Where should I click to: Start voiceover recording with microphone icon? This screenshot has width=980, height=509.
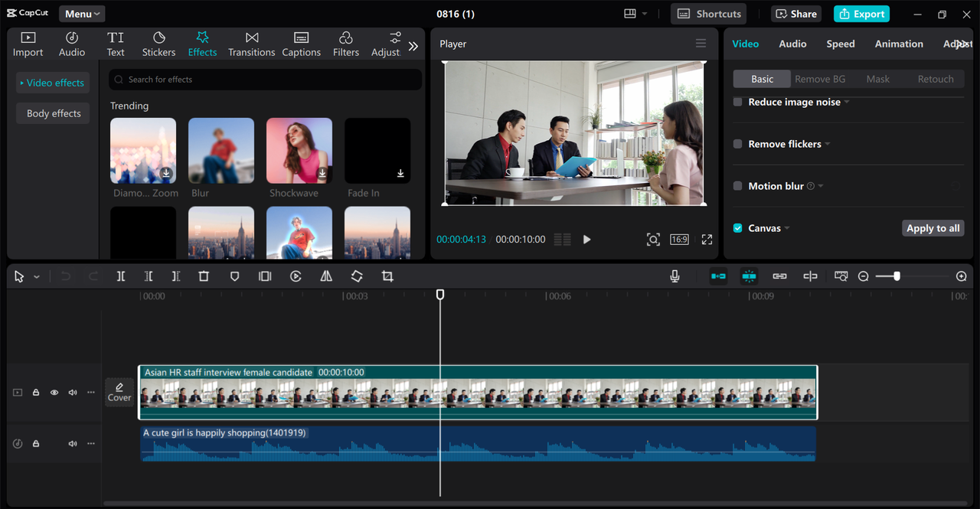click(675, 276)
